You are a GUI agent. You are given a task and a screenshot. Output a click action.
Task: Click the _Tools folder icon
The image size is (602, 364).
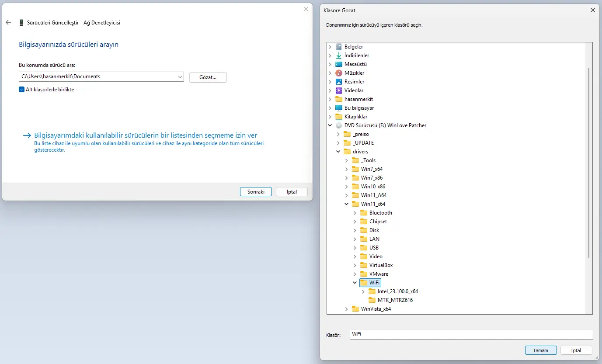click(355, 160)
